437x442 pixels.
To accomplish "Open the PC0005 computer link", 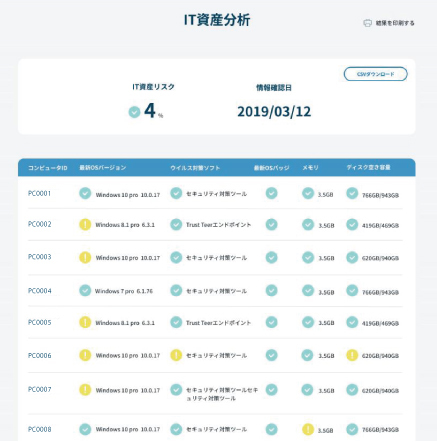I will 40,322.
